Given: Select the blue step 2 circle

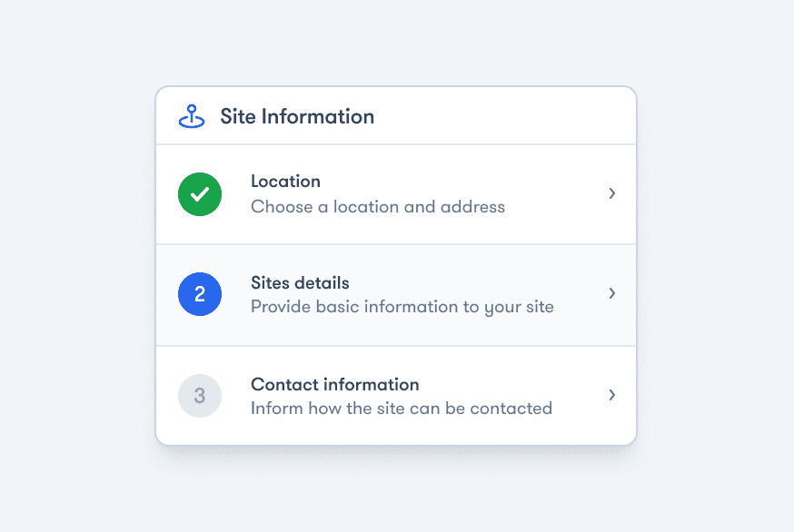Looking at the screenshot, I should [200, 294].
